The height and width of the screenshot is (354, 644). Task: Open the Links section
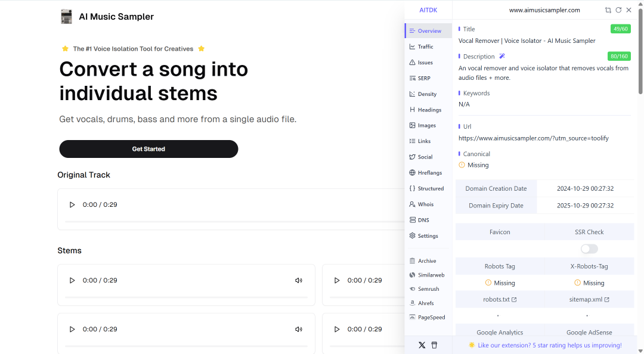point(427,141)
